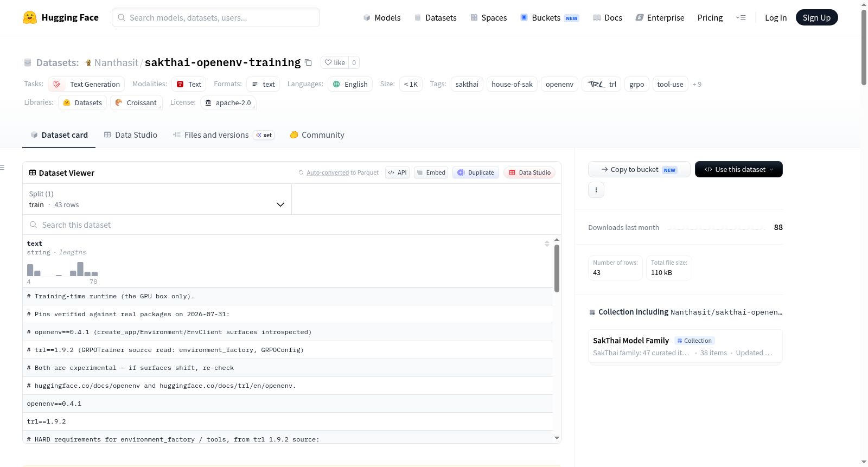Open the Auto-converted to Parquet link
Image resolution: width=868 pixels, height=467 pixels.
click(328, 172)
